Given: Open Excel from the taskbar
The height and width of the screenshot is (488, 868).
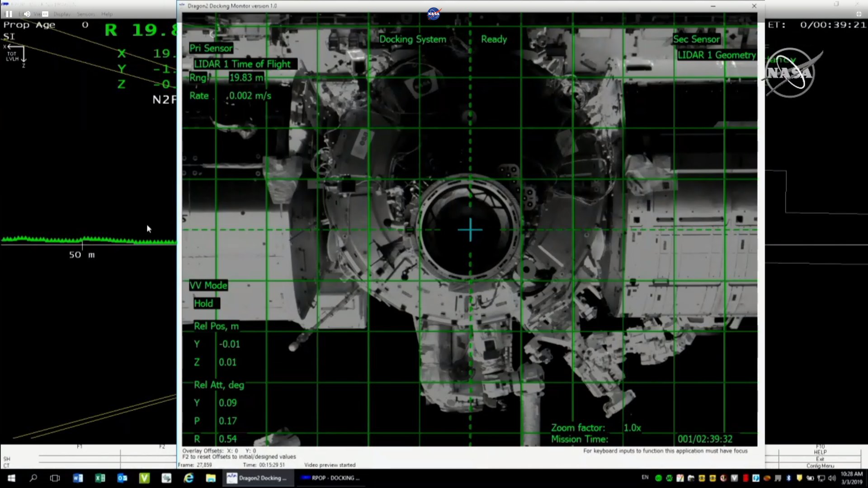Looking at the screenshot, I should 100,478.
